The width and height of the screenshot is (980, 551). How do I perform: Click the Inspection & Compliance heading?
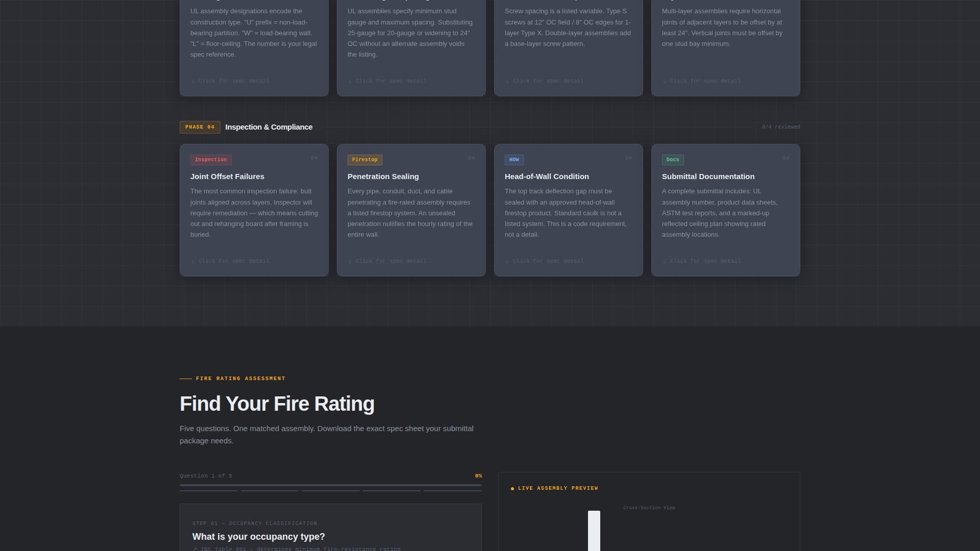(269, 127)
